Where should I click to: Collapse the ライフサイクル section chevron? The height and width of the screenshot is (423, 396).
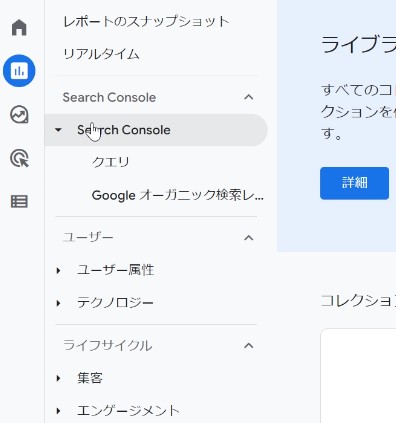(x=248, y=345)
